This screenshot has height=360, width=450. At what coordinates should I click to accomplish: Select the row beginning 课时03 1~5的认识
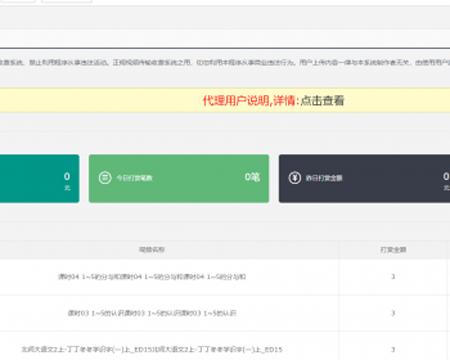click(x=225, y=313)
